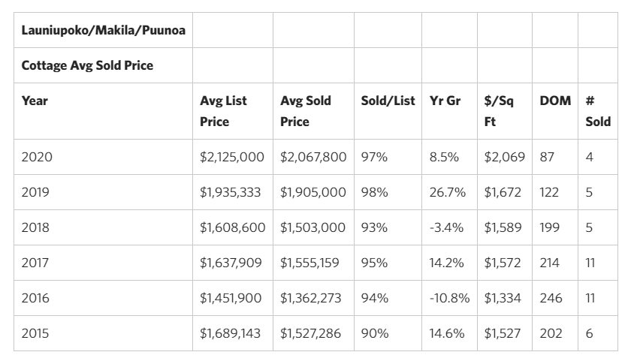The height and width of the screenshot is (364, 631).
Task: Click the Yr Gr column header
Action: [x=445, y=101]
